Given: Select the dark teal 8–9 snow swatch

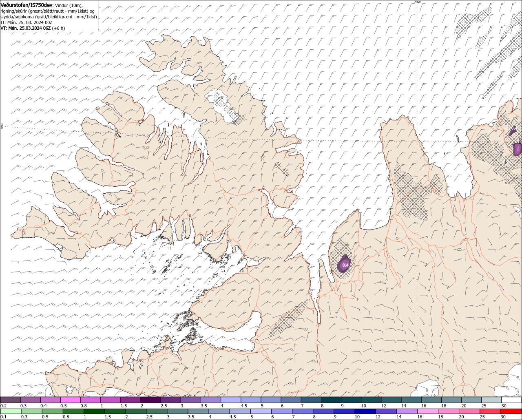Looking at the screenshot, I should click(x=331, y=400).
